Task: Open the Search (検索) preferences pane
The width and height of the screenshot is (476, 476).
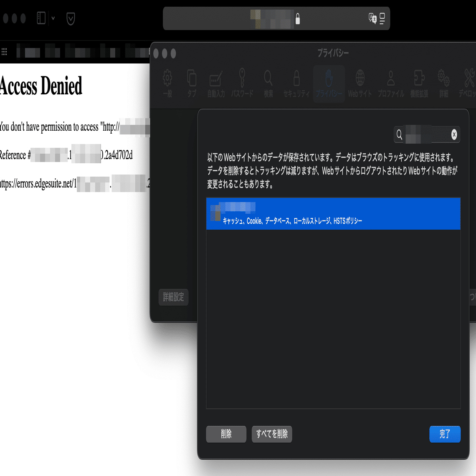Action: tap(268, 84)
